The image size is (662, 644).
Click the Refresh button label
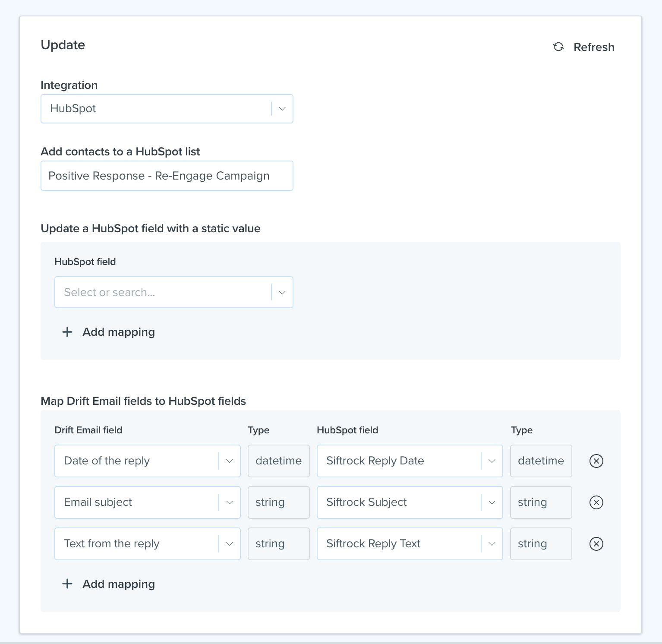pyautogui.click(x=594, y=47)
